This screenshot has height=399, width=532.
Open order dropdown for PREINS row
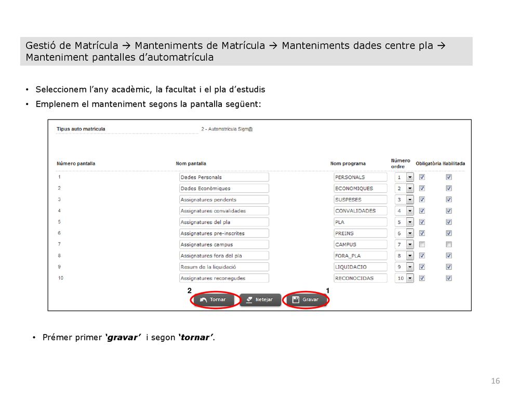[x=410, y=233]
